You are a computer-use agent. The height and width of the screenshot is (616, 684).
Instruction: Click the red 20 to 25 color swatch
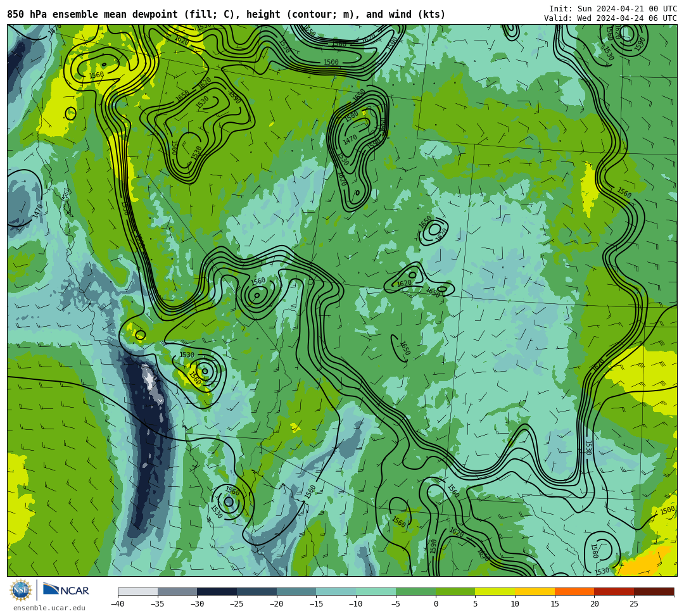point(614,591)
